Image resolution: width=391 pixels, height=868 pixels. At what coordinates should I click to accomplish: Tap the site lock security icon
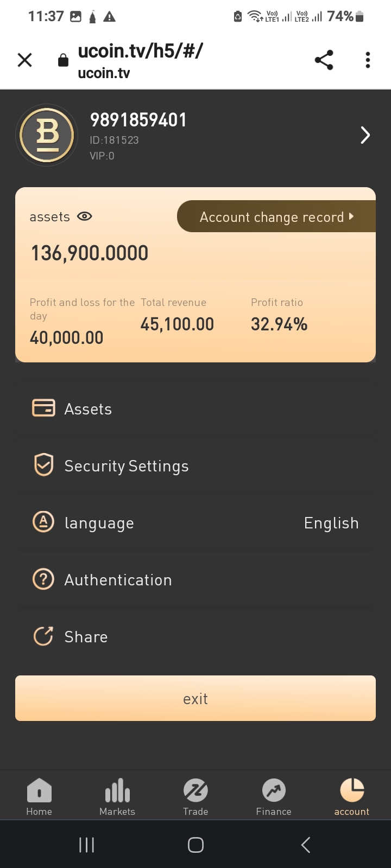64,60
